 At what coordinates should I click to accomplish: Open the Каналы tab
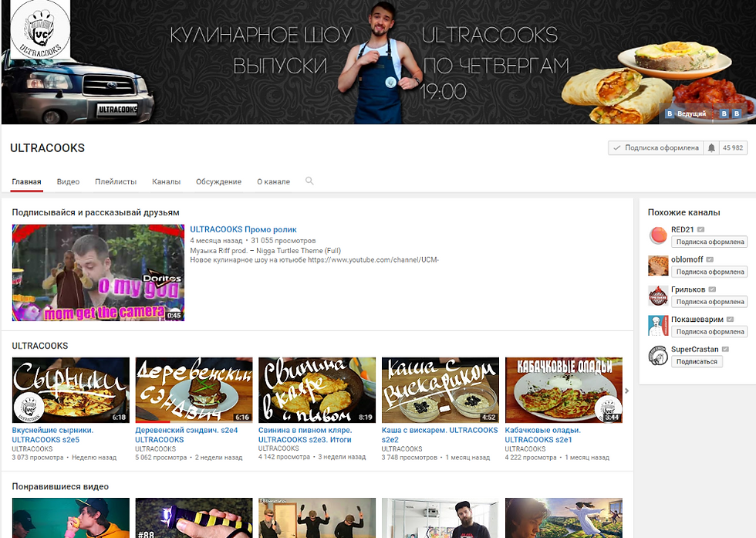(x=167, y=182)
